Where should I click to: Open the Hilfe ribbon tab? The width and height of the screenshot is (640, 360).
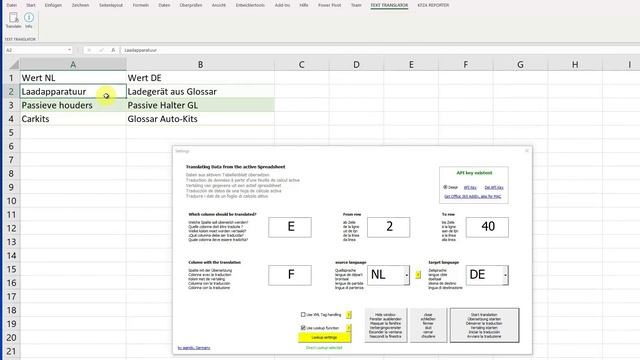304,5
